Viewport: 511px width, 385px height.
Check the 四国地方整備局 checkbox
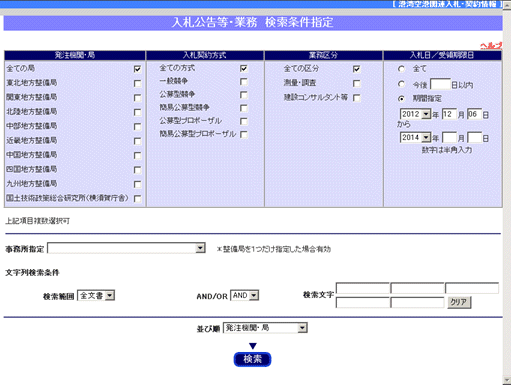pos(137,170)
